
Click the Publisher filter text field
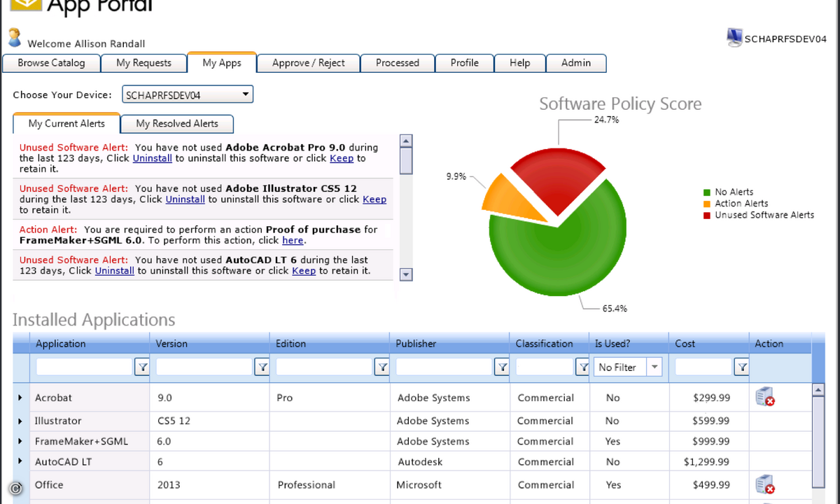coord(444,367)
